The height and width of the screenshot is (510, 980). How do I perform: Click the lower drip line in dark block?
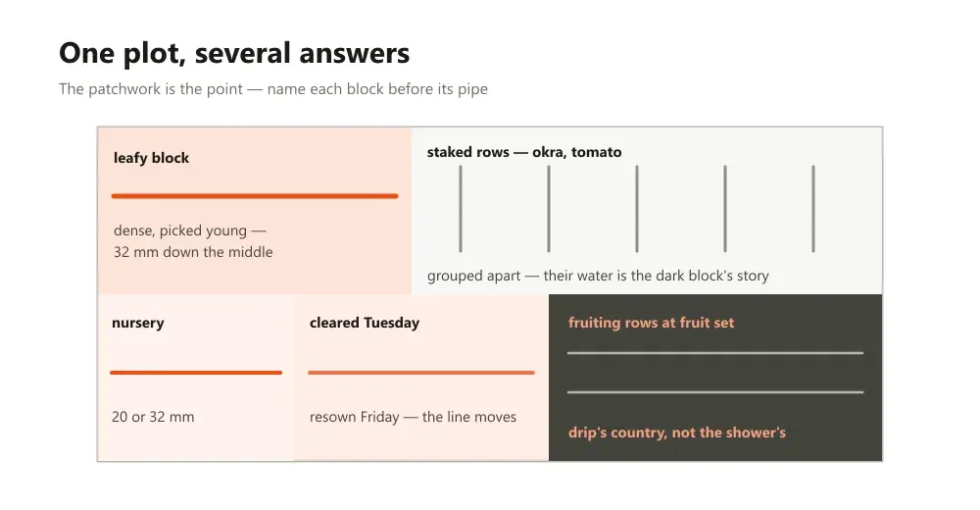coord(715,392)
